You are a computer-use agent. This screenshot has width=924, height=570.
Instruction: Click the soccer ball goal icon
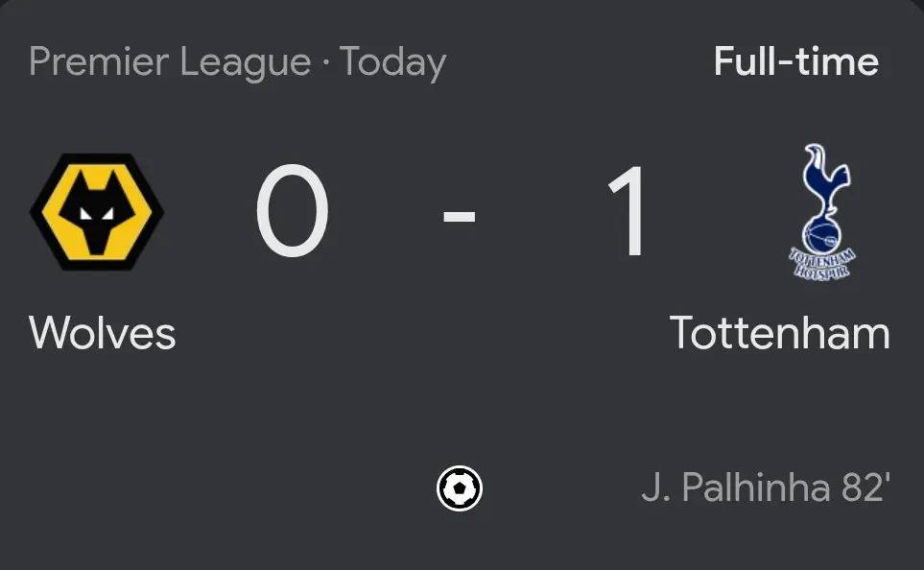(x=460, y=489)
